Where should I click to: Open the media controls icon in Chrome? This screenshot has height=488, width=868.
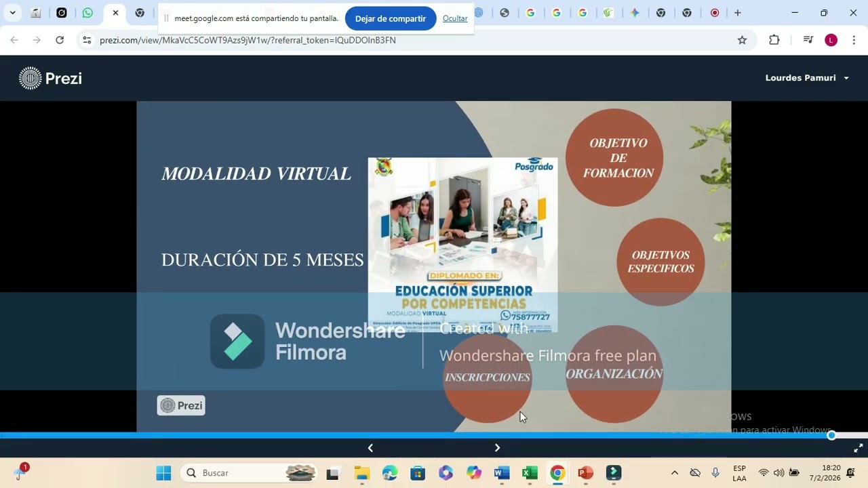808,40
